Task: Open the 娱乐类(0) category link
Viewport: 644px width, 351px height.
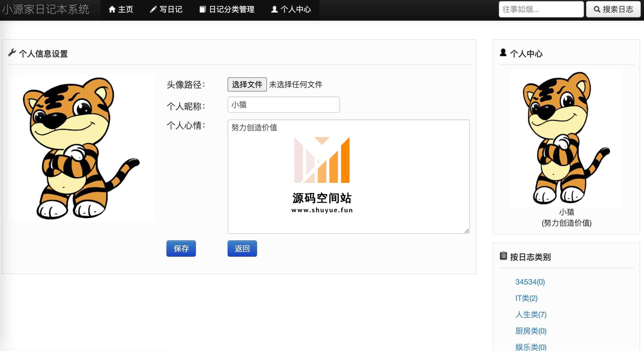Action: point(531,347)
